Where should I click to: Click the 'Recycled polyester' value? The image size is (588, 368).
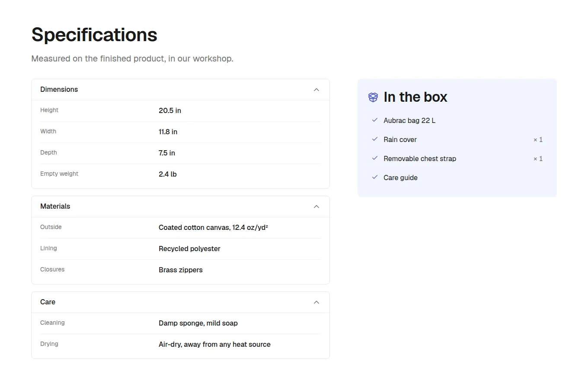coord(189,249)
